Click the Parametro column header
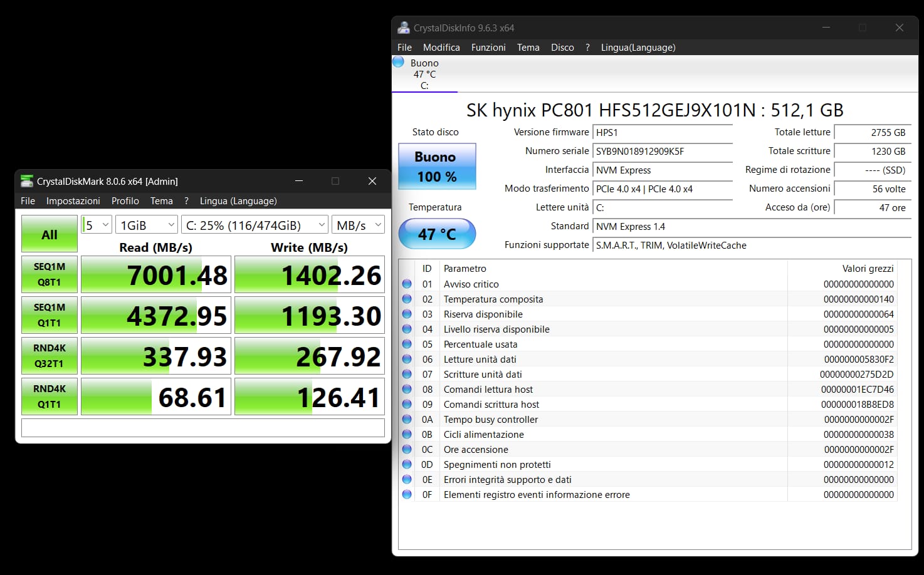924x575 pixels. tap(613, 268)
